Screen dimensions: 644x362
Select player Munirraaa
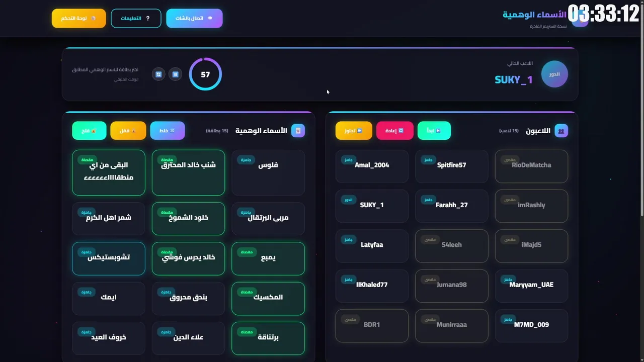coord(452,326)
